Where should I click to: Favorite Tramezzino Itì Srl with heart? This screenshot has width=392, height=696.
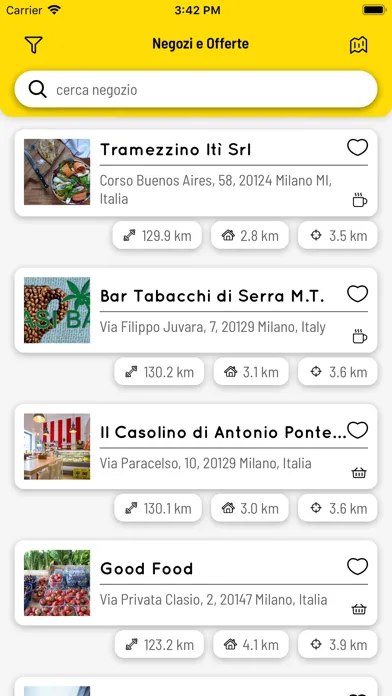[x=357, y=147]
